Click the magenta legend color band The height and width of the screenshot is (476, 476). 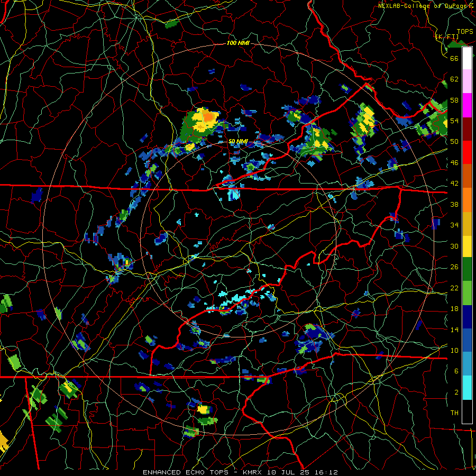tap(467, 105)
